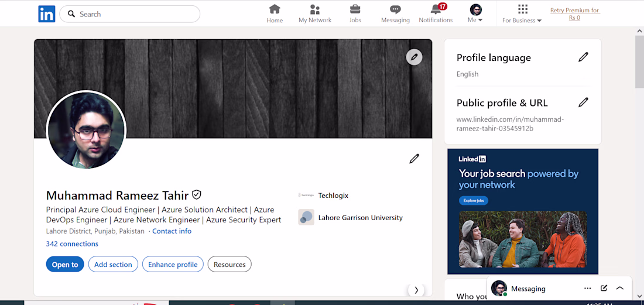
Task: Open the Techlogix company link
Action: (333, 196)
